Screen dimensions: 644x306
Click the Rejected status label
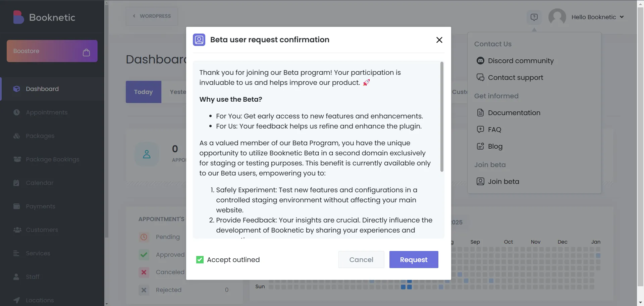click(169, 290)
